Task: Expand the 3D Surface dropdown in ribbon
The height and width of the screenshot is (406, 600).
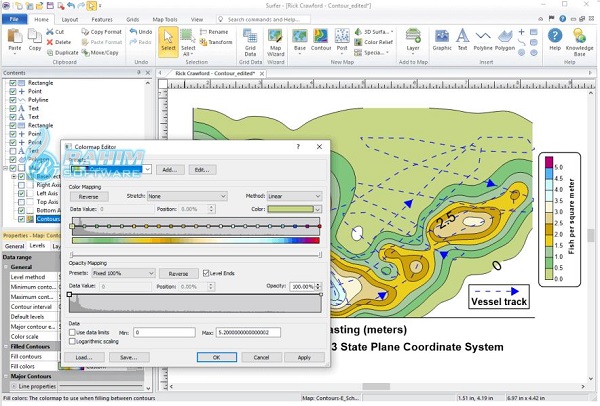Action: pos(392,32)
